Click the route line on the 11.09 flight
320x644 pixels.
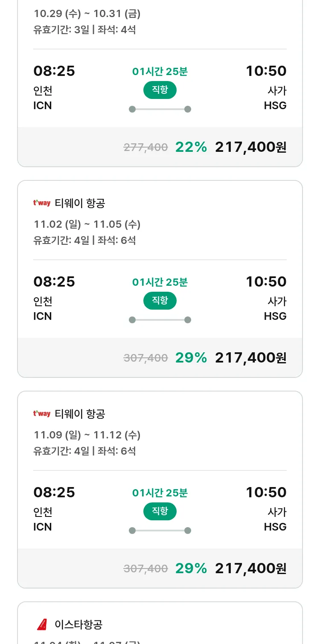160,531
